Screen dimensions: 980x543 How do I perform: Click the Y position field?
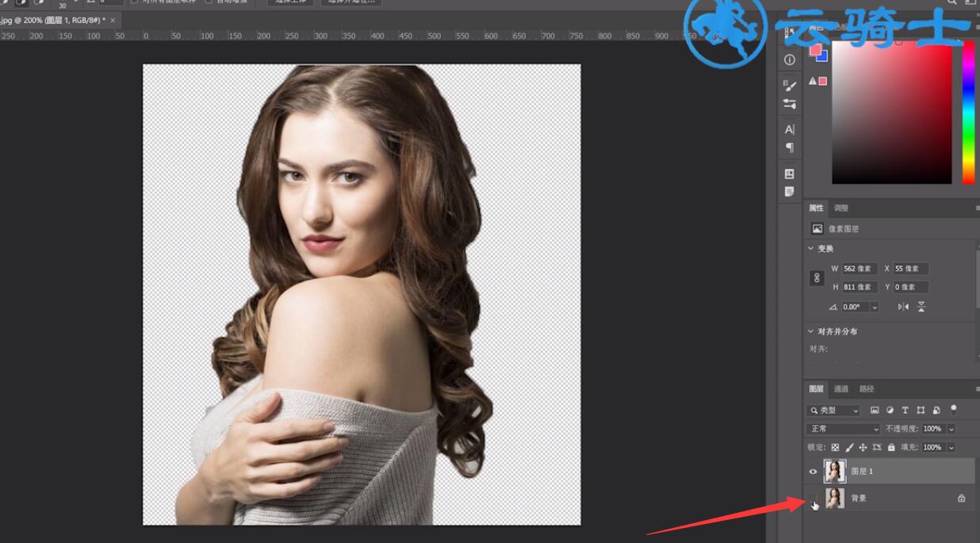(x=910, y=287)
